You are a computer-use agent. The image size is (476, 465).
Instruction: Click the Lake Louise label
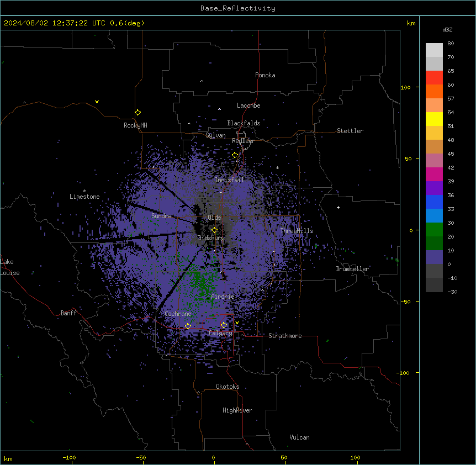(x=10, y=267)
